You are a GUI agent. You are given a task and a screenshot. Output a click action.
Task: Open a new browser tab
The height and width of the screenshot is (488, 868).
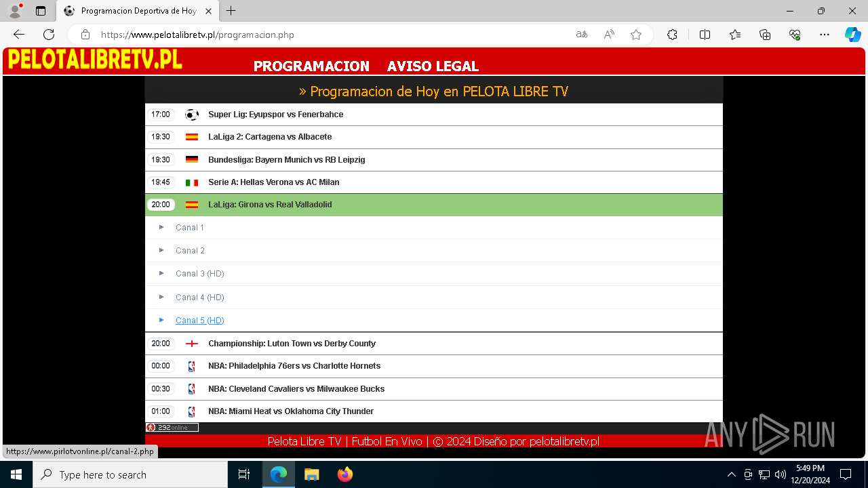(x=231, y=11)
